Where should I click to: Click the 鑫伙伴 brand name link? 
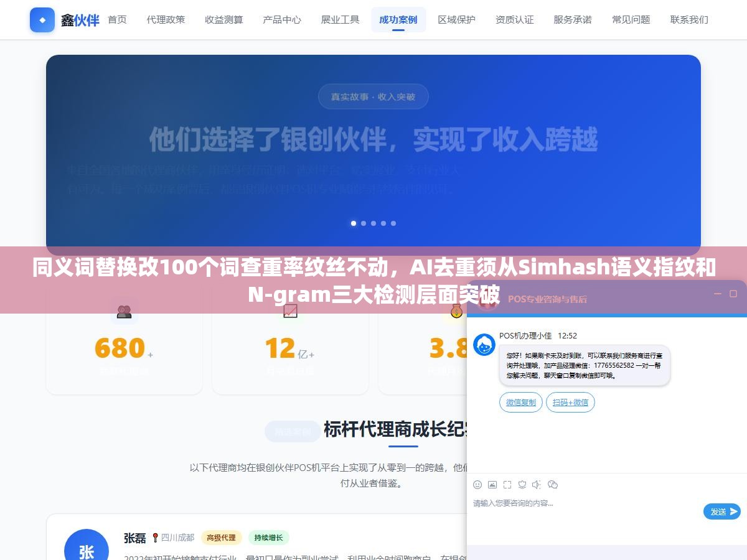(x=80, y=20)
